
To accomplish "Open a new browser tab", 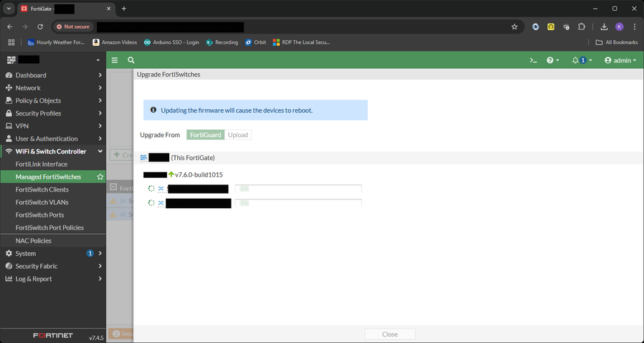I will click(123, 9).
